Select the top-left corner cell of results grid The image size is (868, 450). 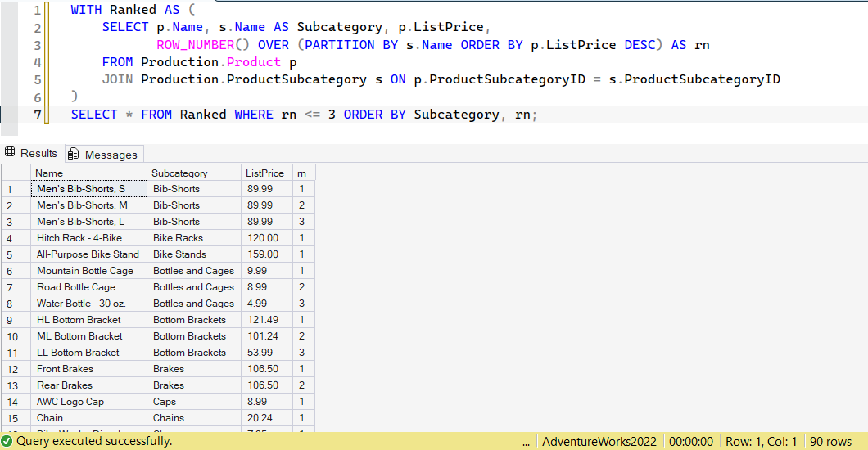point(16,173)
